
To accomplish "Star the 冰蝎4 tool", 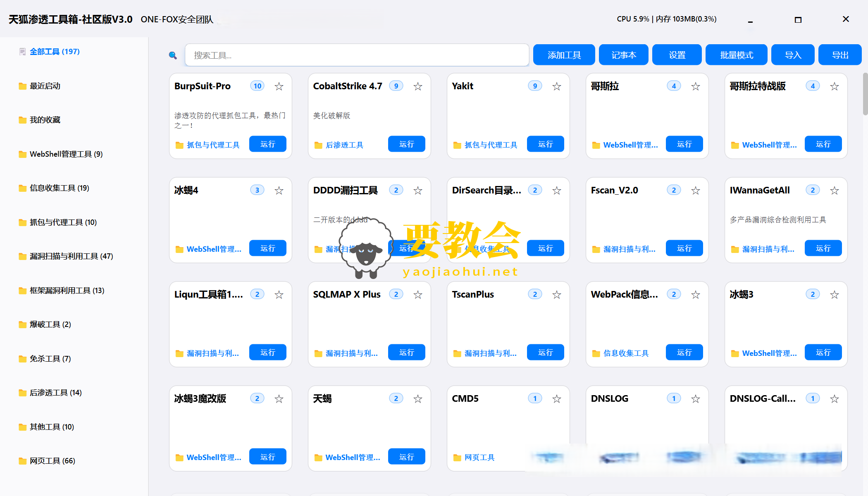I will [279, 191].
